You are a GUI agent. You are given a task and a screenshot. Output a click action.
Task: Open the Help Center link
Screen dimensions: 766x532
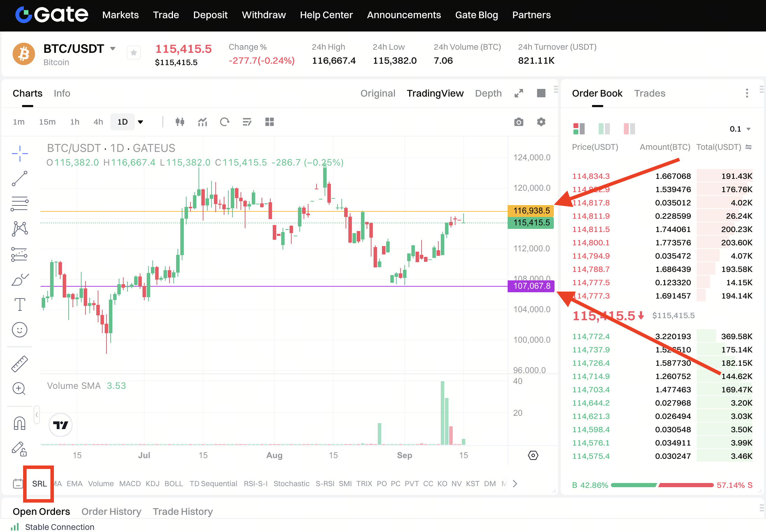point(326,15)
